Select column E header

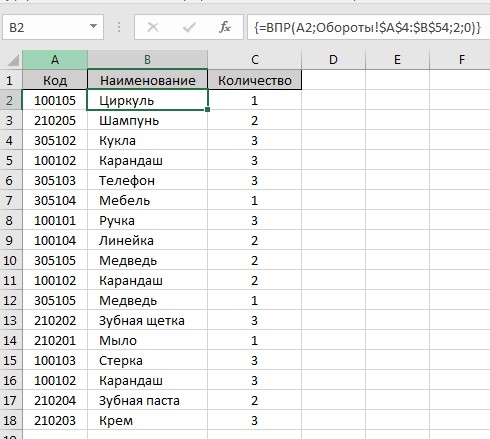point(397,60)
